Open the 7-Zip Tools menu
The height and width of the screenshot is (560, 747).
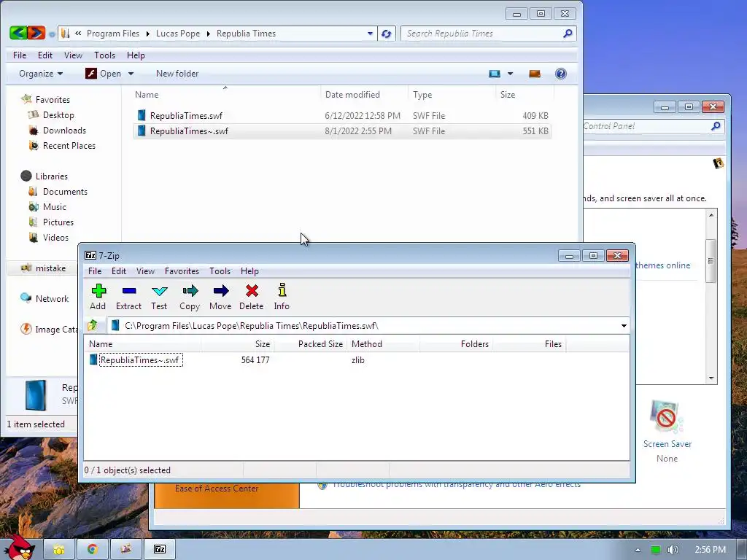point(220,271)
